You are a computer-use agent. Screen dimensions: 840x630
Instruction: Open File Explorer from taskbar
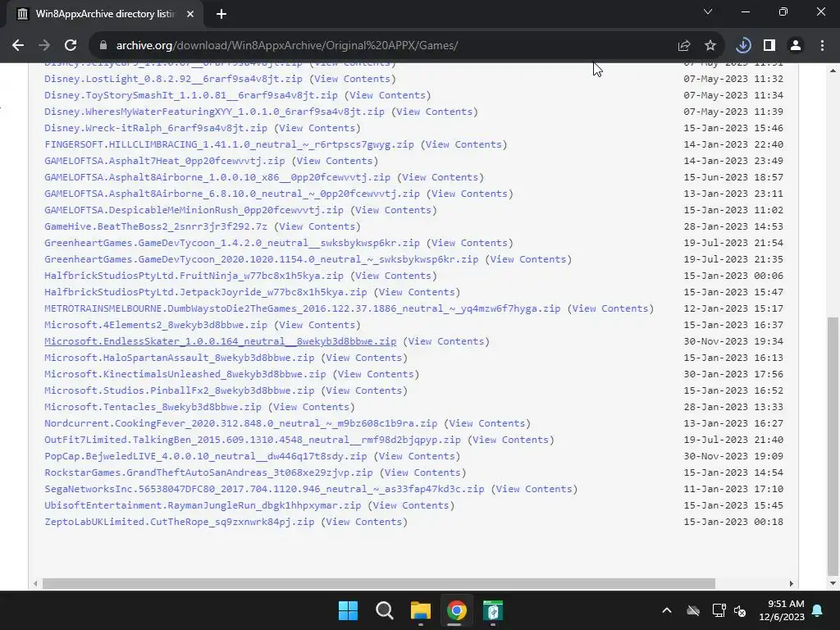[421, 610]
